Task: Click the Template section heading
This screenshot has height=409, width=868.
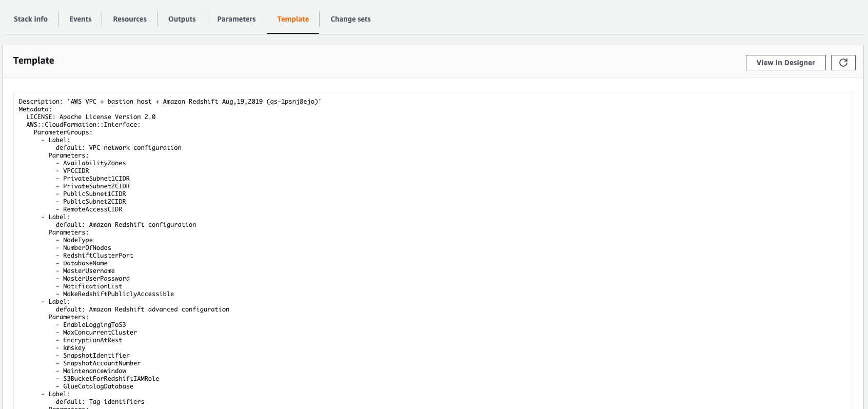Action: click(x=34, y=61)
